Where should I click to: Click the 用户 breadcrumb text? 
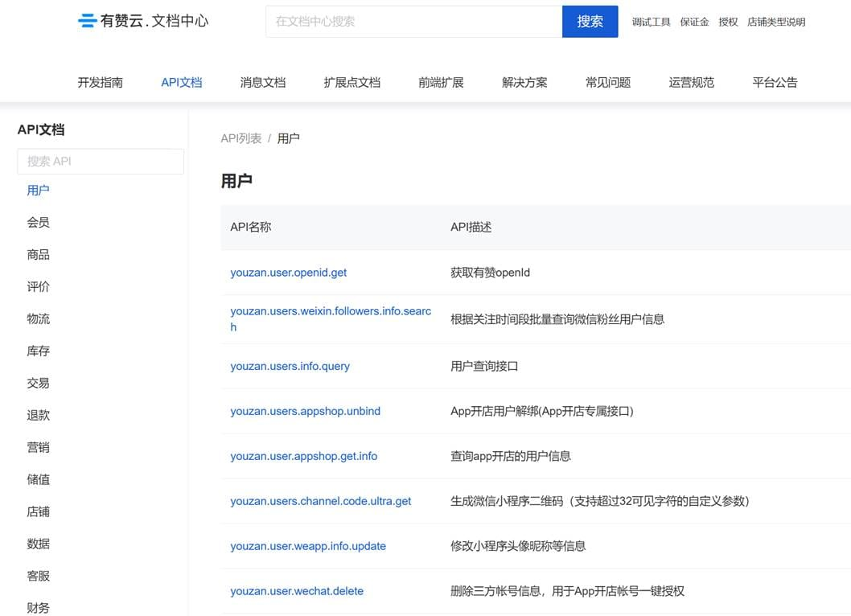point(288,138)
